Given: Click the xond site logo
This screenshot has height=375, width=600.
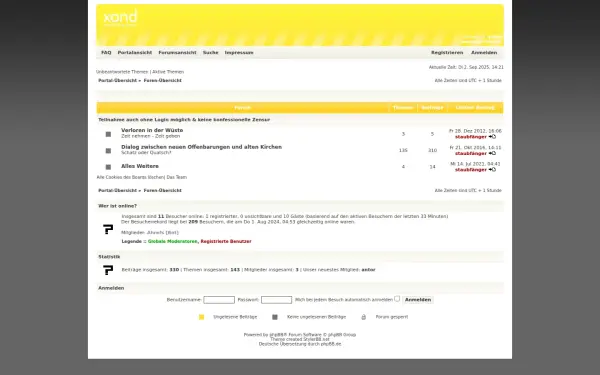Looking at the screenshot, I should tap(120, 18).
